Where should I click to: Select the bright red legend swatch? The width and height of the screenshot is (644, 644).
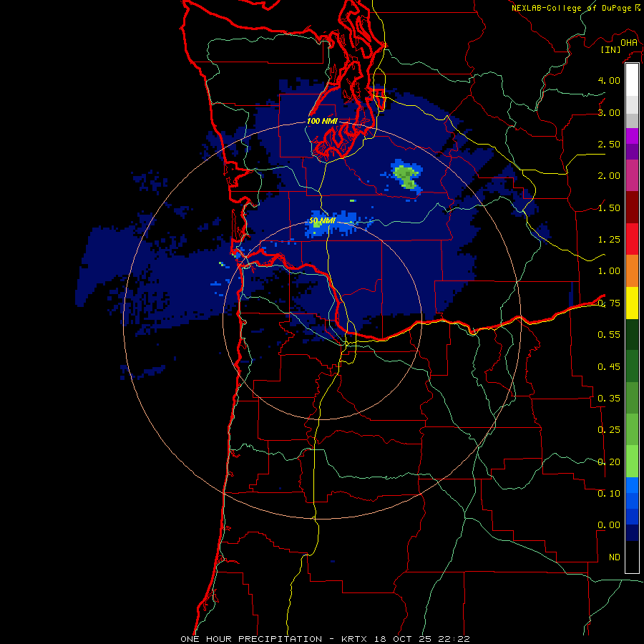tap(632, 239)
